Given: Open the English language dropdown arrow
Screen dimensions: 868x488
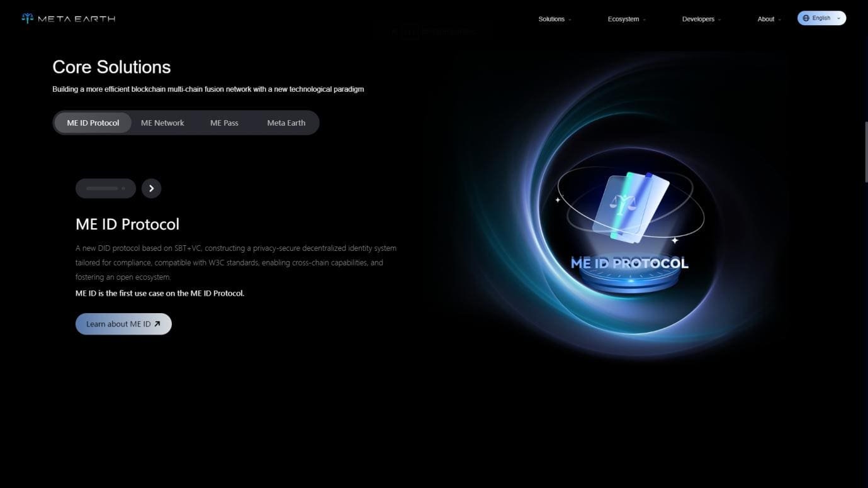Looking at the screenshot, I should pyautogui.click(x=838, y=18).
